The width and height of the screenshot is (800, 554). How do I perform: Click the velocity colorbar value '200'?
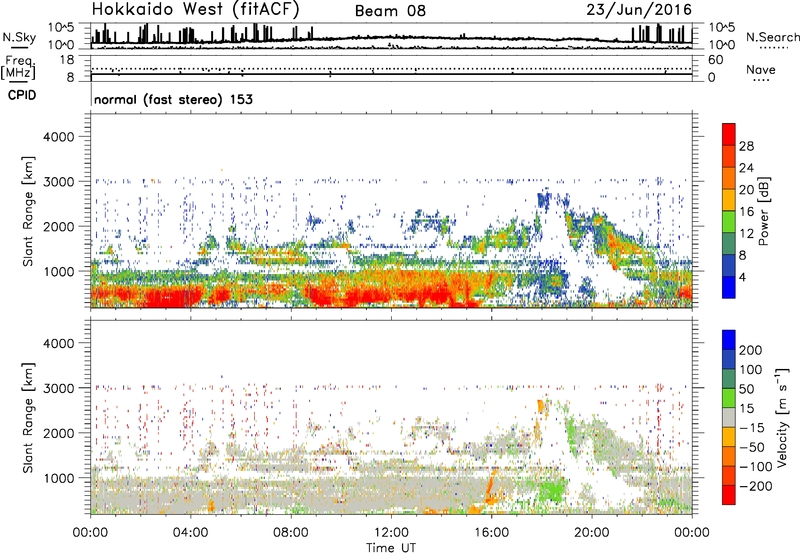(x=751, y=350)
